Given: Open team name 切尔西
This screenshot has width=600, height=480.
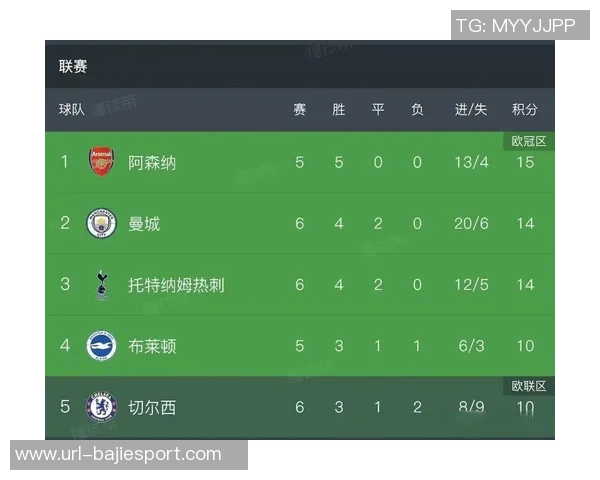Looking at the screenshot, I should (152, 407).
